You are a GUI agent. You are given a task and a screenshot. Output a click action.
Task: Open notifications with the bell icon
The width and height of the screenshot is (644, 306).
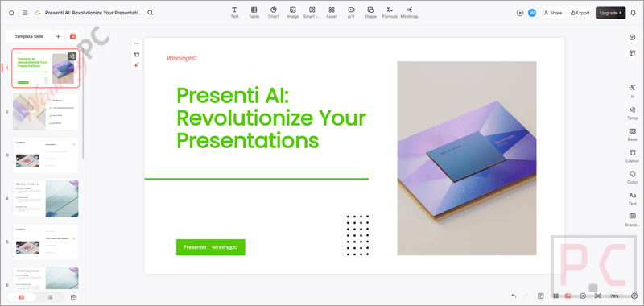point(633,13)
